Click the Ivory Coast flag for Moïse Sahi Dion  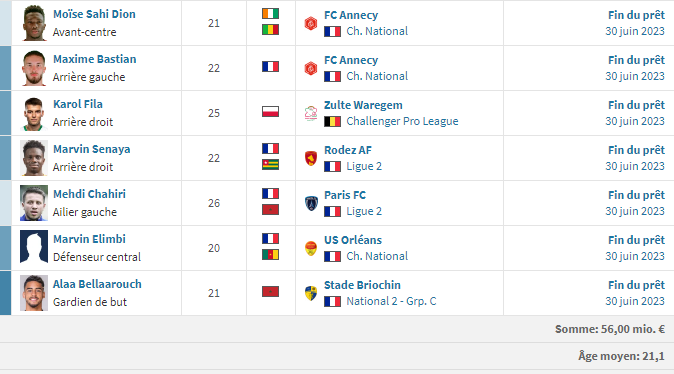coord(270,14)
